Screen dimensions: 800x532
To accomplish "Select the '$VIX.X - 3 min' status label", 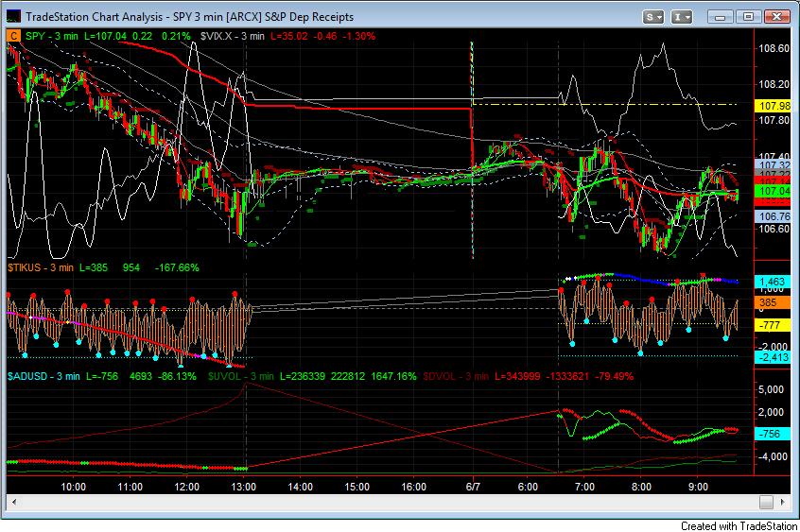I will [x=232, y=36].
